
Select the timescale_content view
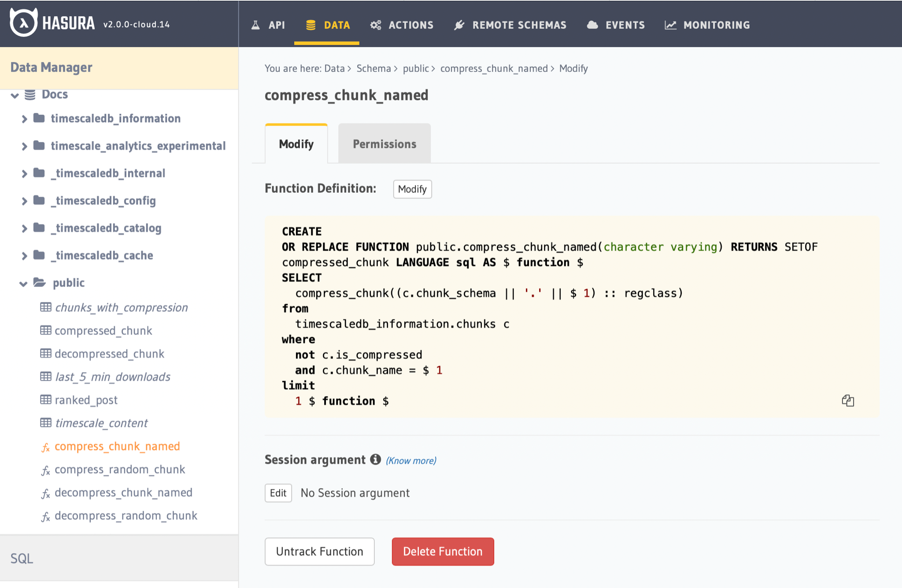[x=101, y=423]
